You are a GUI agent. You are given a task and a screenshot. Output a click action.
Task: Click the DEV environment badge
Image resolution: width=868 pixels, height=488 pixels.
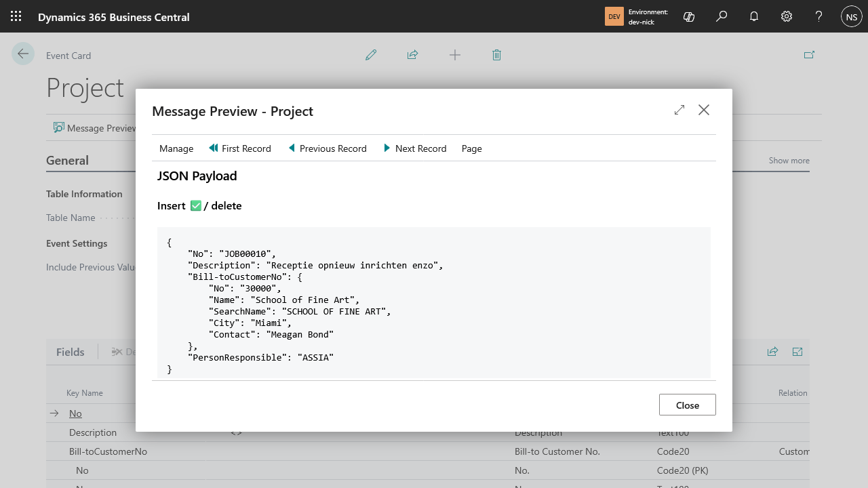(614, 16)
